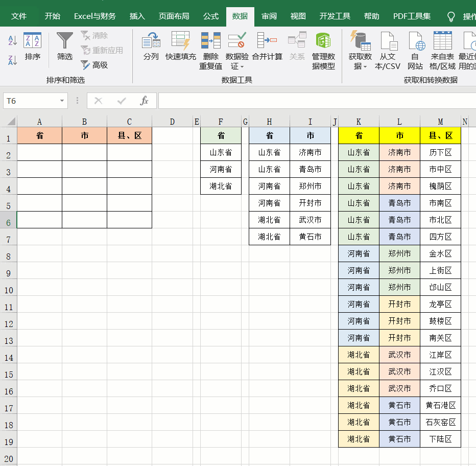Switch to the 审阅 review tab
Viewport: 476px width, 466px height.
click(269, 16)
